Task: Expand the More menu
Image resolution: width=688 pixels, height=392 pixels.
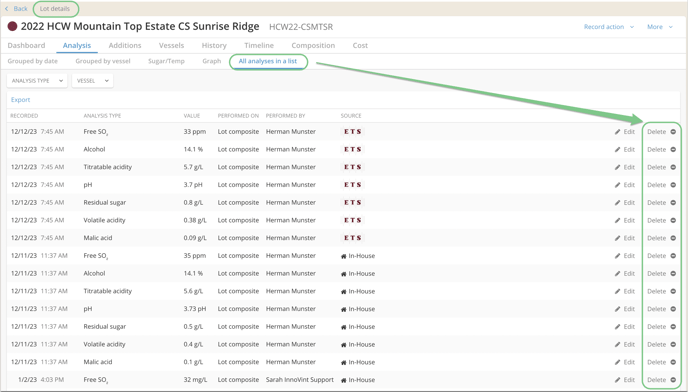Action: click(x=659, y=27)
